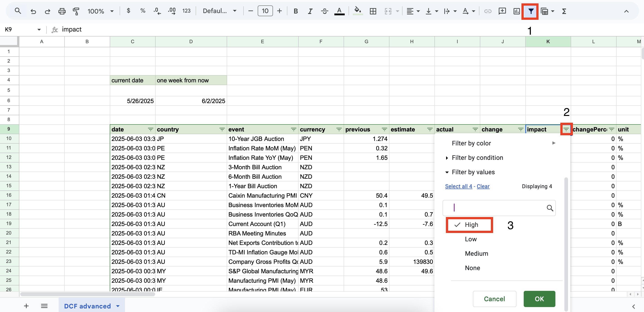Click Select all 4 link
644x312 pixels.
(458, 186)
